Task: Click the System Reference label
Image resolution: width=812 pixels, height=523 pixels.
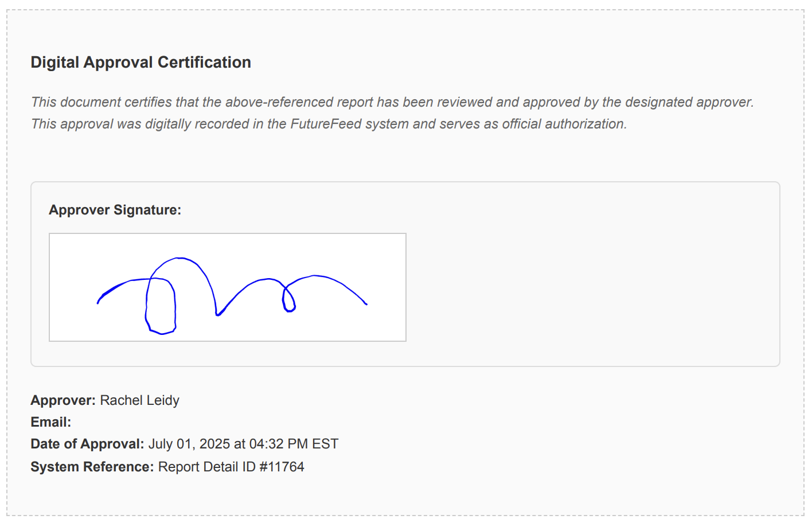Action: tap(92, 467)
